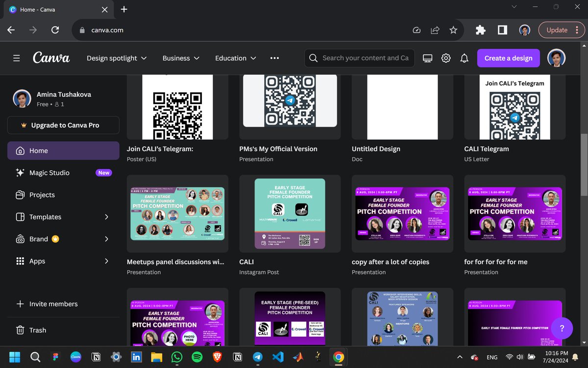This screenshot has height=368, width=588.
Task: Open the settings gear in Canva header
Action: (x=446, y=58)
